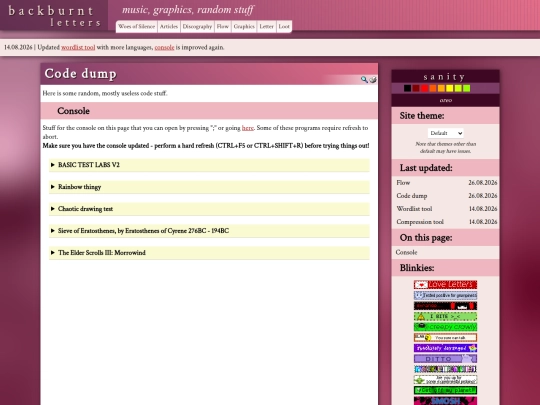The image size is (540, 405).
Task: Open the Letter tab
Action: click(x=266, y=27)
